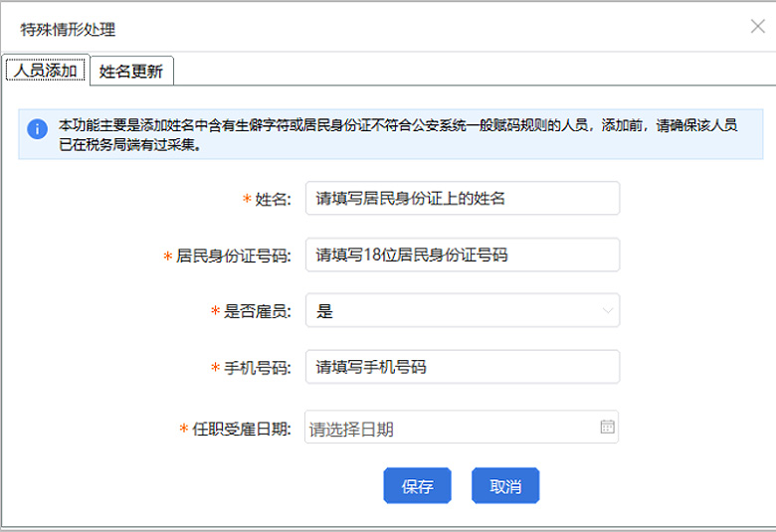Focus the 手机号码 input field
This screenshot has width=776, height=532.
462,367
